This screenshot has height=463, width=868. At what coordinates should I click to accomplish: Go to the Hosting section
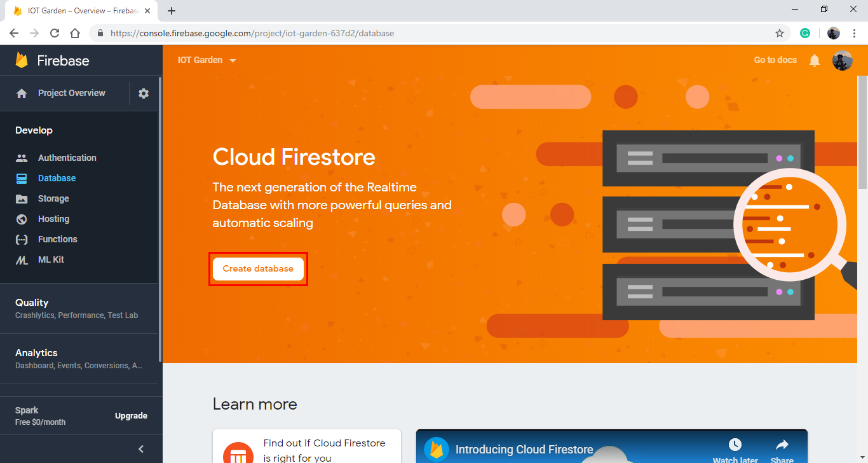[x=53, y=219]
